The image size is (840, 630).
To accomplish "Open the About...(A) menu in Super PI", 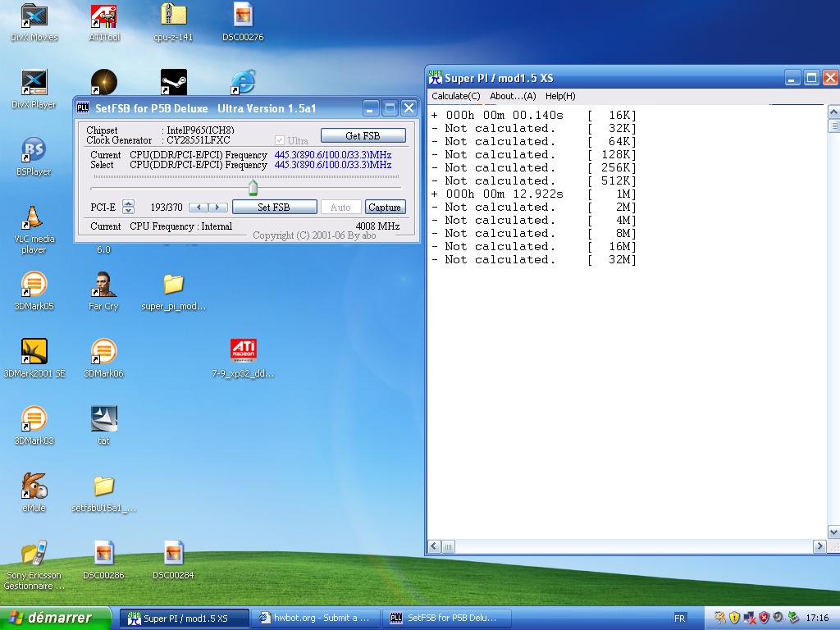I will (513, 96).
